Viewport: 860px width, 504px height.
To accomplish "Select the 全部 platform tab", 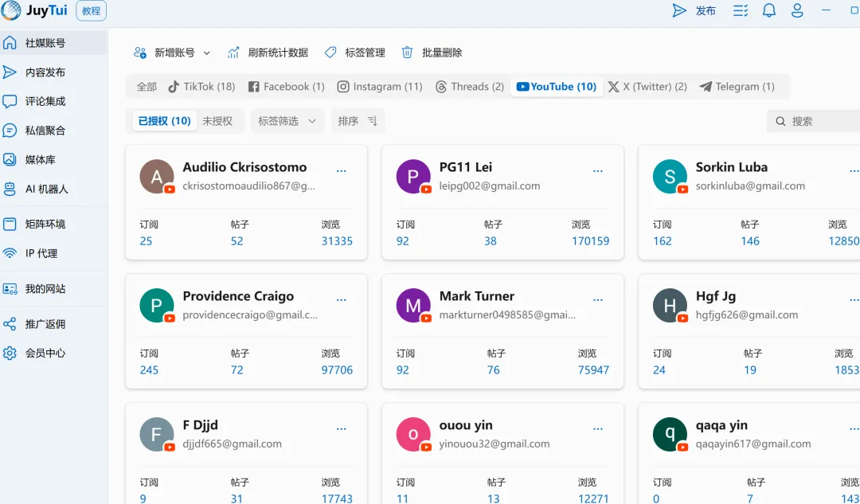I will pyautogui.click(x=147, y=87).
